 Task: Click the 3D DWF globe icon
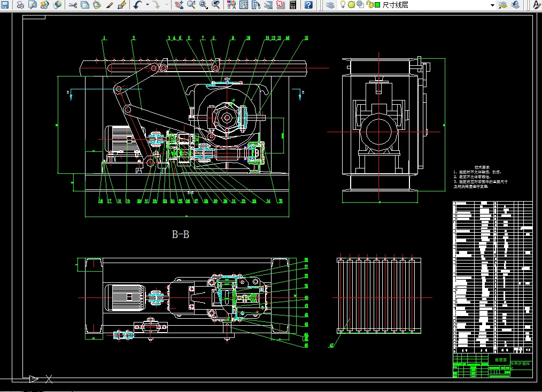pyautogui.click(x=57, y=4)
